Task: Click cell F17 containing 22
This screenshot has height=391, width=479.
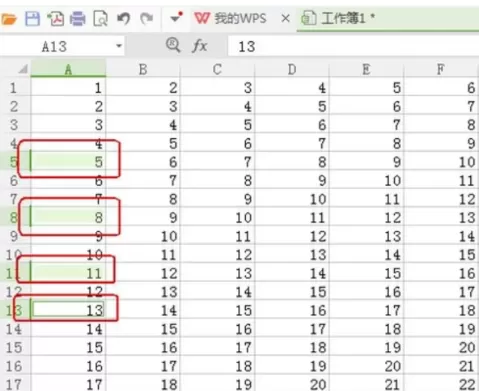Action: [x=441, y=384]
